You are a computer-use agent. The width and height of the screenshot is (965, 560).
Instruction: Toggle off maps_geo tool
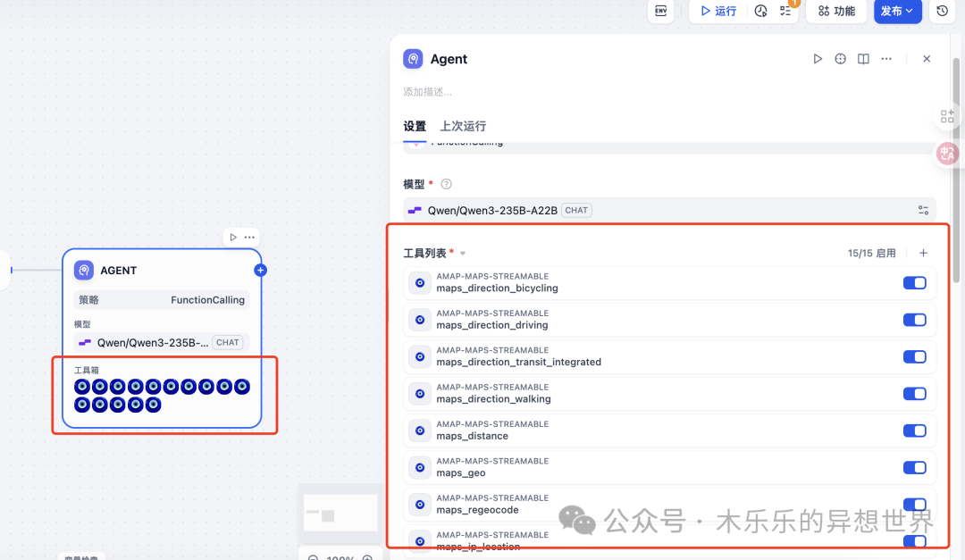[x=915, y=468]
